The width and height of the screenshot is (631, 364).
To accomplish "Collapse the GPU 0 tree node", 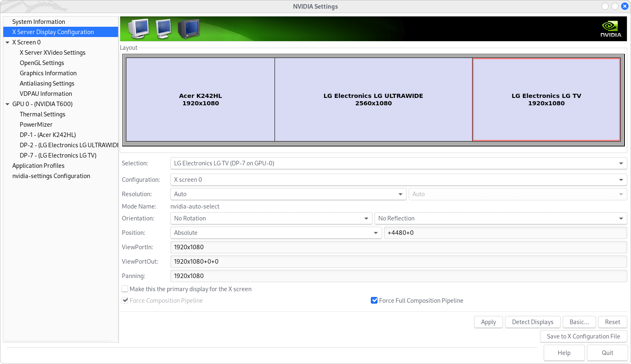I will point(7,104).
